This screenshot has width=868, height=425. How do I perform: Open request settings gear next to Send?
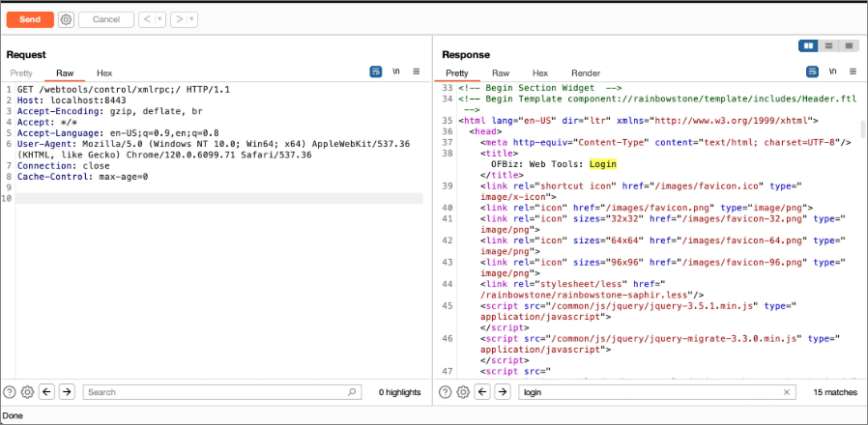point(66,19)
